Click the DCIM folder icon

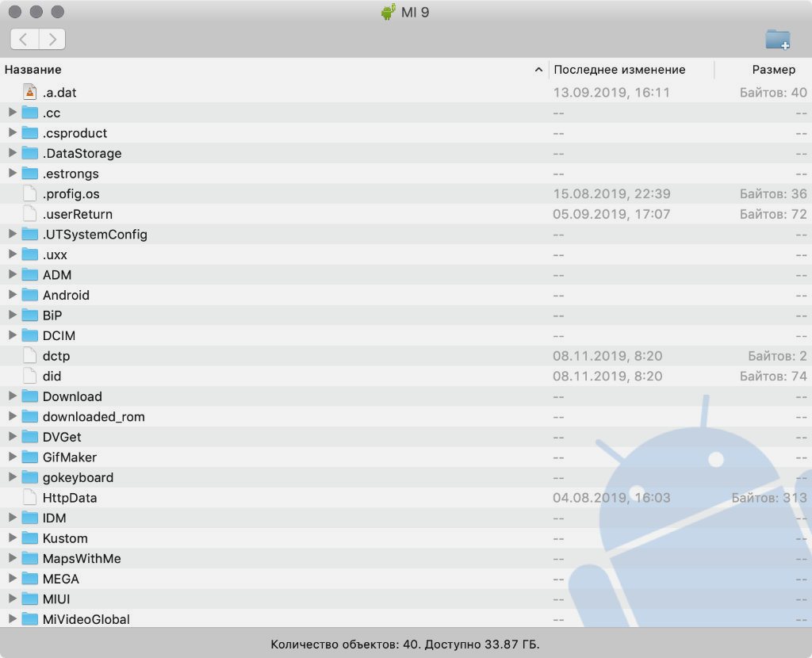pos(30,335)
